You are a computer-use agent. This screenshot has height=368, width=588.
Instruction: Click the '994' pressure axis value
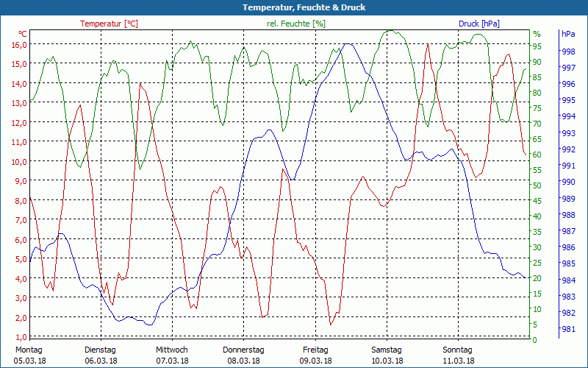(x=569, y=116)
